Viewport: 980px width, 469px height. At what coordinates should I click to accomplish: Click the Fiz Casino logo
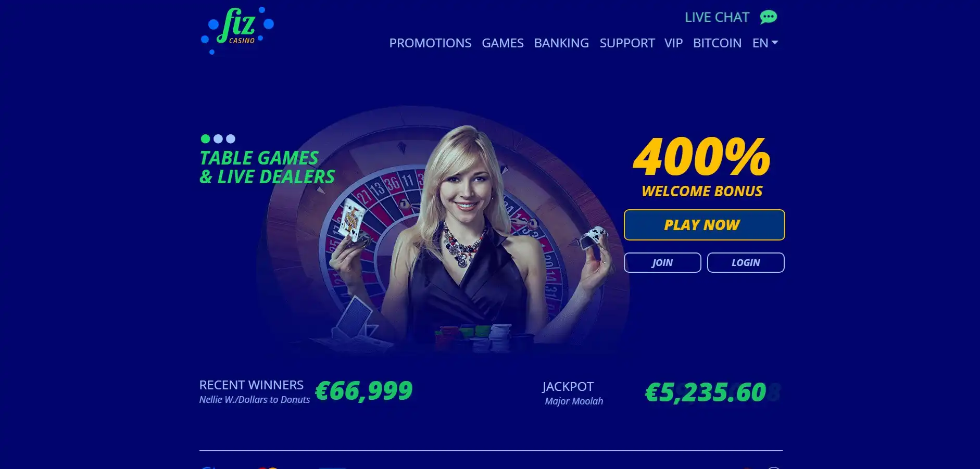pos(237,30)
